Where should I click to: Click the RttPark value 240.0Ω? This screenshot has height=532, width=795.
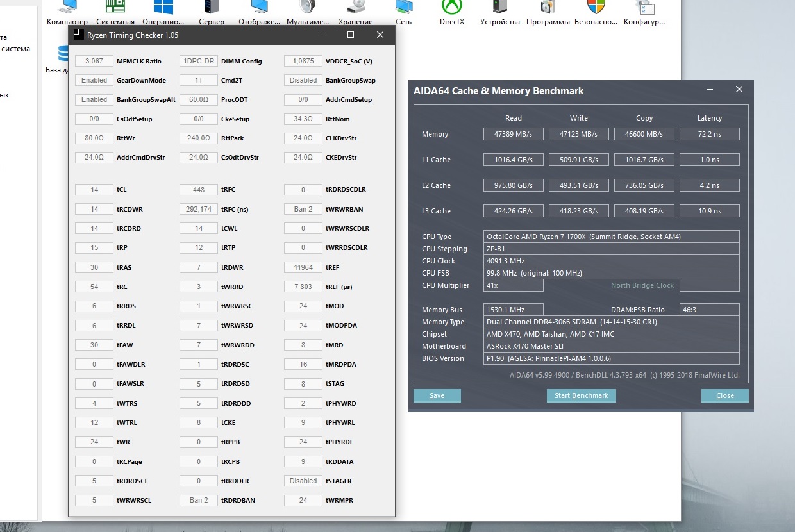[199, 138]
